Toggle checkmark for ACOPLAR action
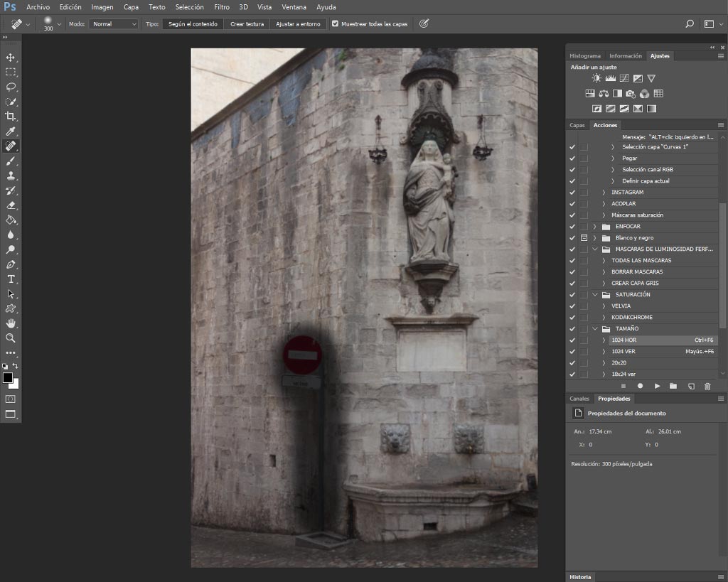728x582 pixels. click(572, 204)
